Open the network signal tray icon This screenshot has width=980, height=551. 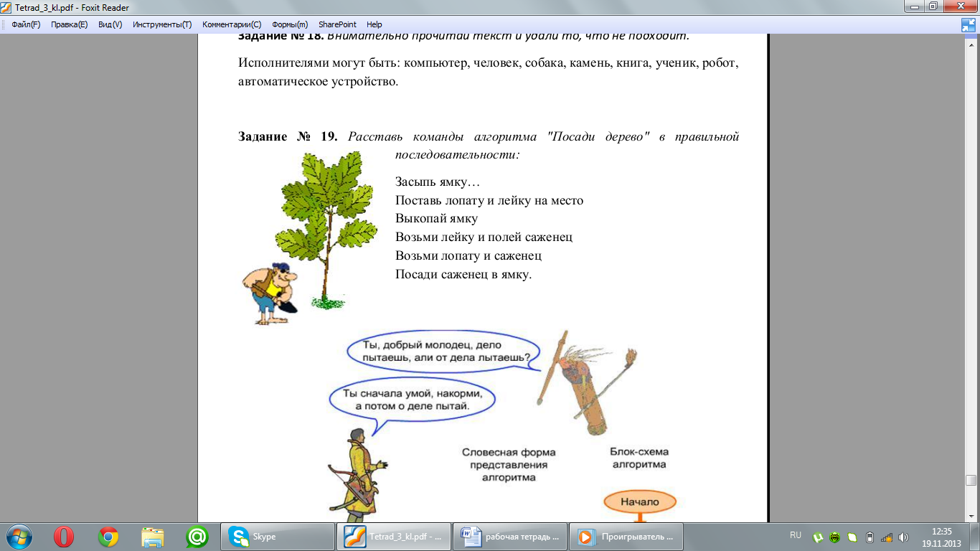pyautogui.click(x=887, y=537)
